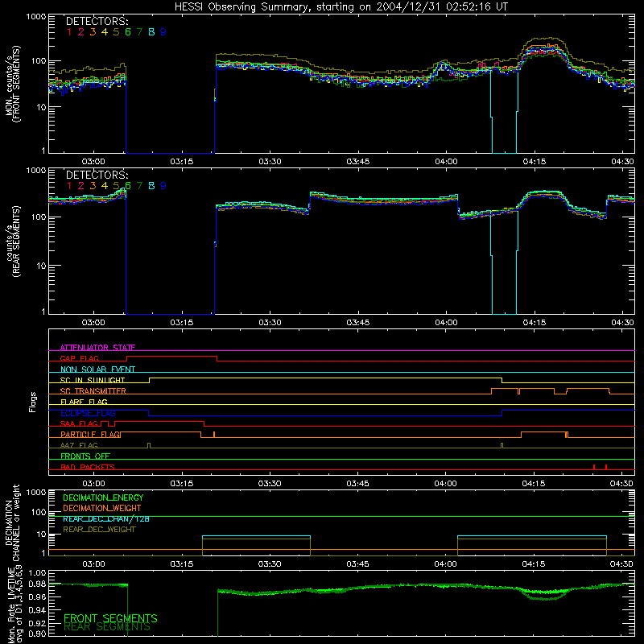Click the SC_TRANSMITTER flag label
The width and height of the screenshot is (644, 644).
click(x=93, y=391)
